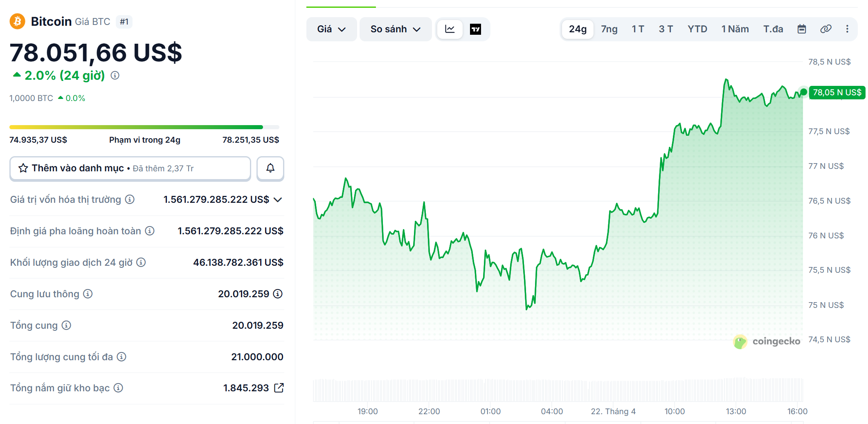Click the notification bell icon

pos(270,168)
